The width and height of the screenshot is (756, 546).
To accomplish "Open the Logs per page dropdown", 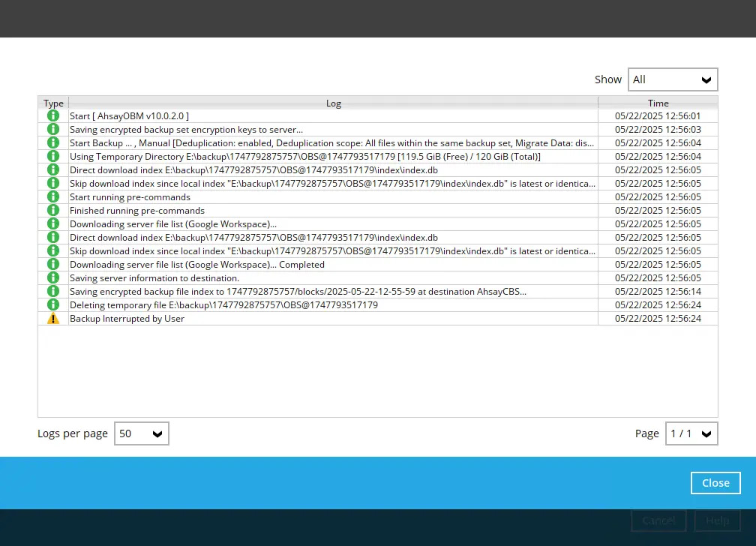I will coord(141,433).
